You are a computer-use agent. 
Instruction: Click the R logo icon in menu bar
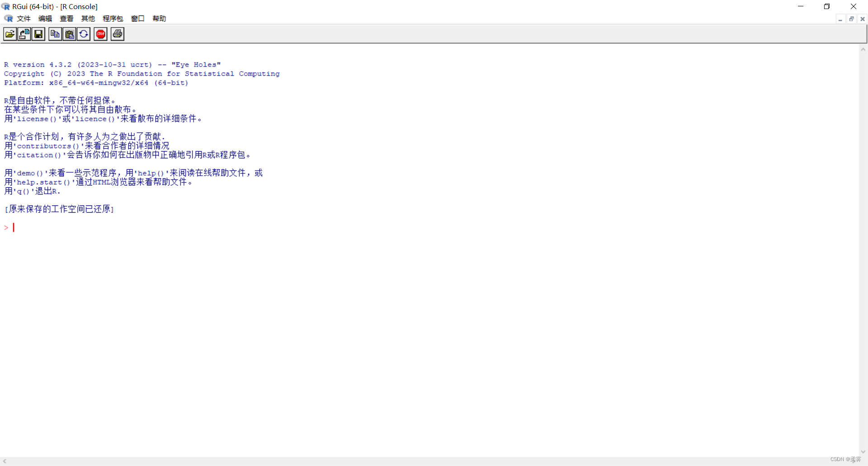(x=8, y=19)
